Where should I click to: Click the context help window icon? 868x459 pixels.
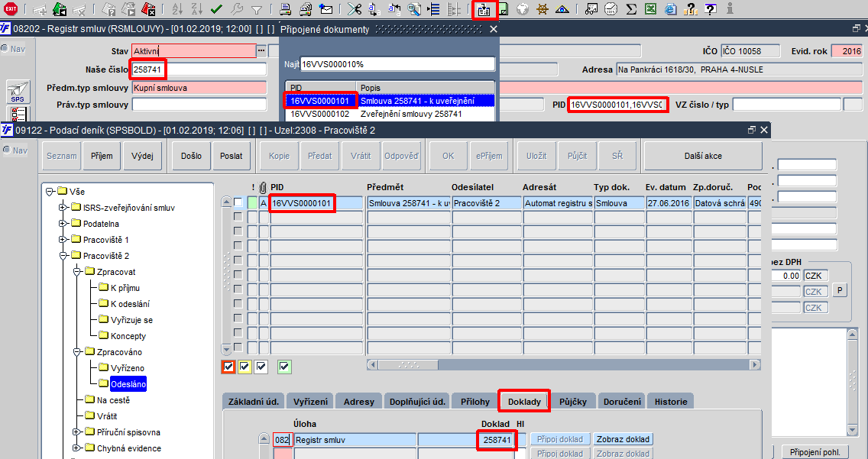pos(711,9)
